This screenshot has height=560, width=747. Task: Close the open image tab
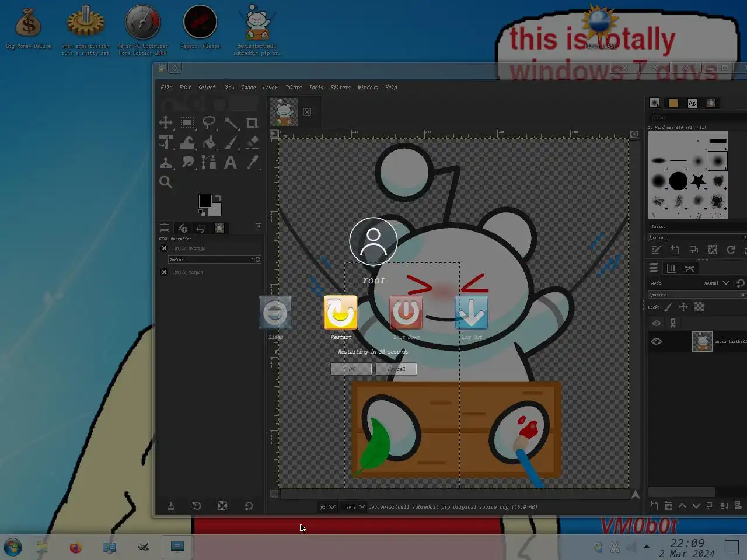click(307, 112)
